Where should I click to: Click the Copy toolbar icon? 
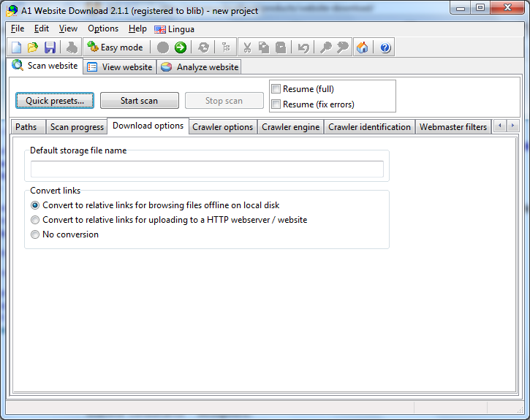264,47
